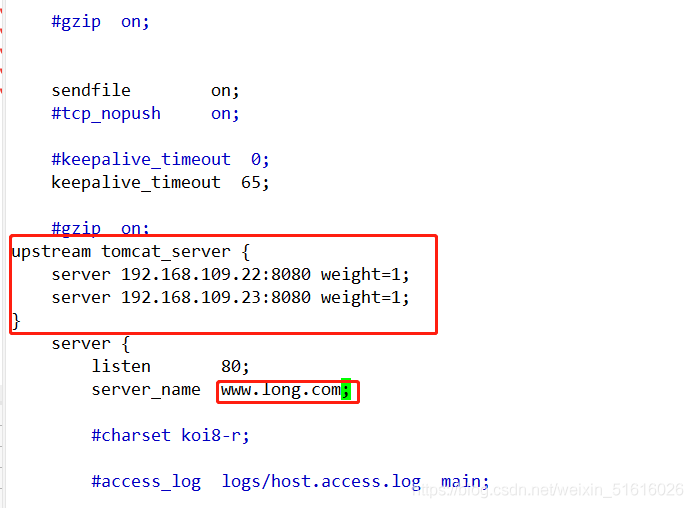The image size is (693, 508).
Task: Click 'weight=1;' on the first upstream server
Action: pyautogui.click(x=365, y=275)
